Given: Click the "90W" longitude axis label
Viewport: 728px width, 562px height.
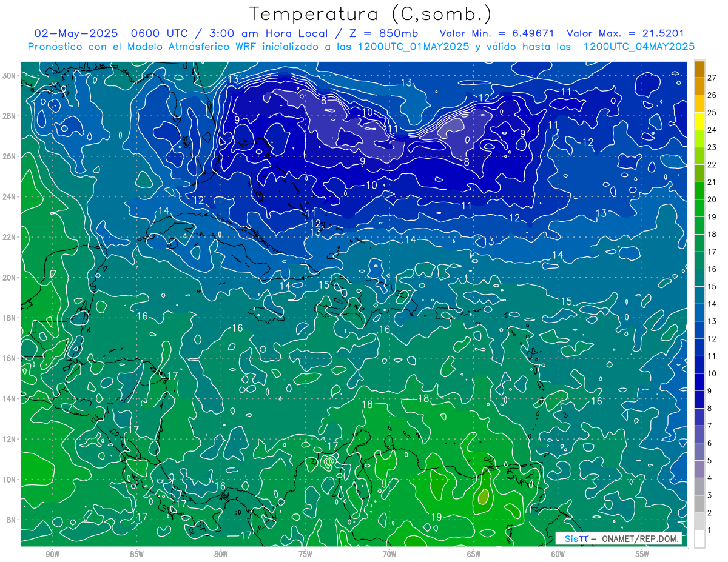Looking at the screenshot, I should (52, 554).
